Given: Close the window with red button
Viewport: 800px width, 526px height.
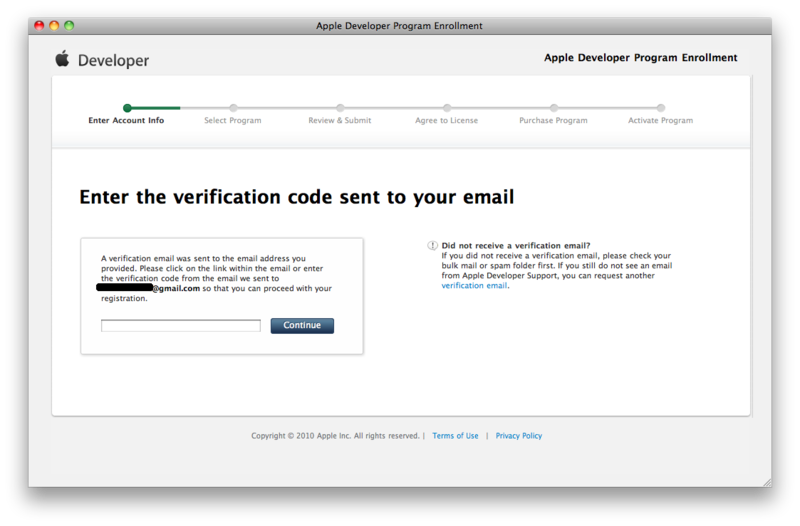Looking at the screenshot, I should pyautogui.click(x=39, y=25).
